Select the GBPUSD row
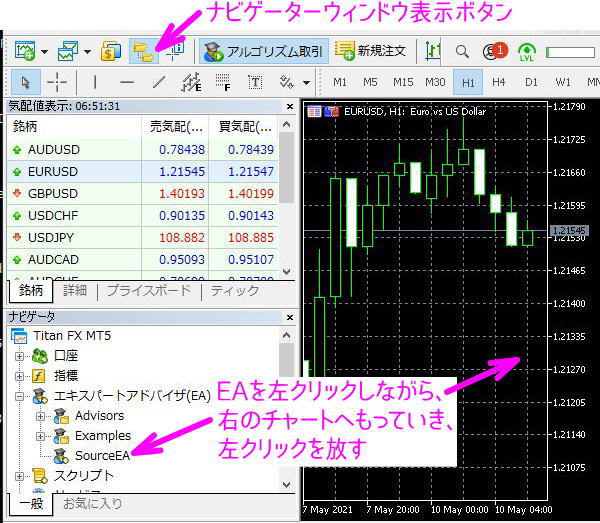Screen dimensions: 600x523 143,194
